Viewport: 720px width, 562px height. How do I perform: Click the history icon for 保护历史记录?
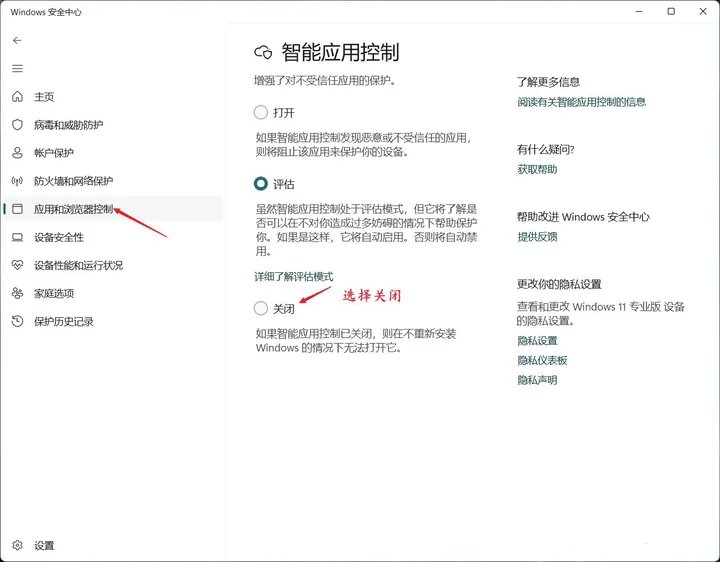16,321
